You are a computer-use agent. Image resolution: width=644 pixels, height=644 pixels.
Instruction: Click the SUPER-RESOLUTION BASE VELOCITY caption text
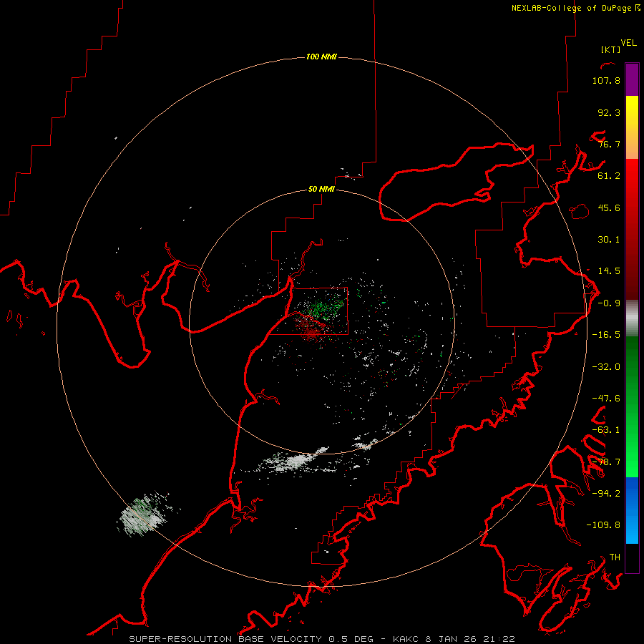pyautogui.click(x=225, y=639)
